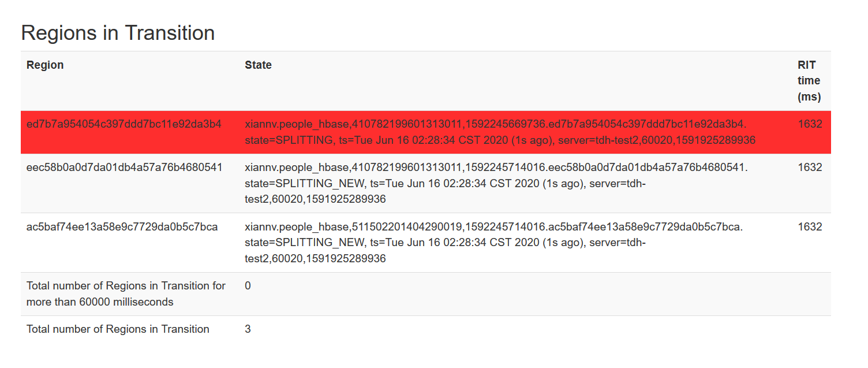
Task: Click the Regions in Transition heading
Action: (118, 33)
